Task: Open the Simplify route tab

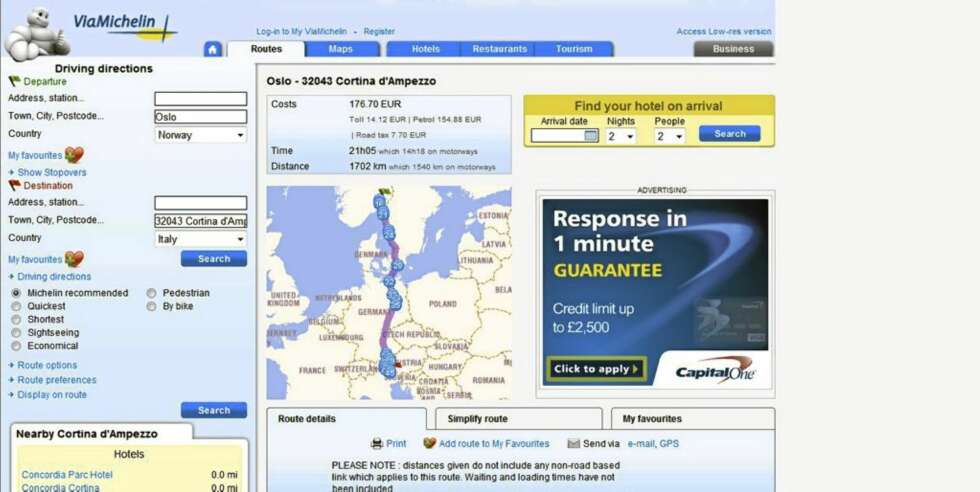Action: click(519, 419)
